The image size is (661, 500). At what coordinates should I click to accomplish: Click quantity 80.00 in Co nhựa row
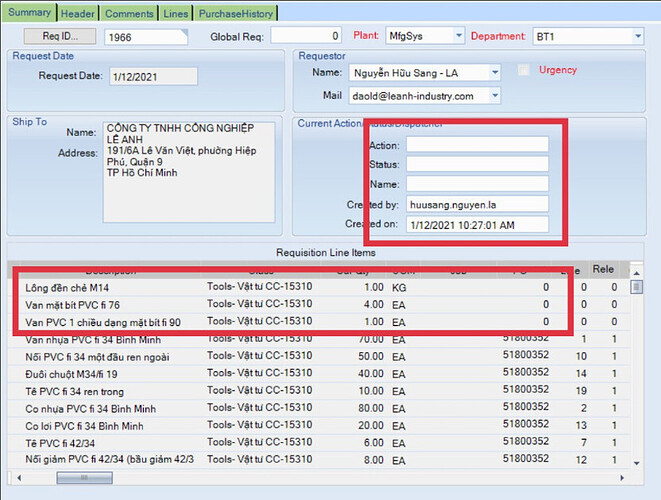click(x=371, y=409)
